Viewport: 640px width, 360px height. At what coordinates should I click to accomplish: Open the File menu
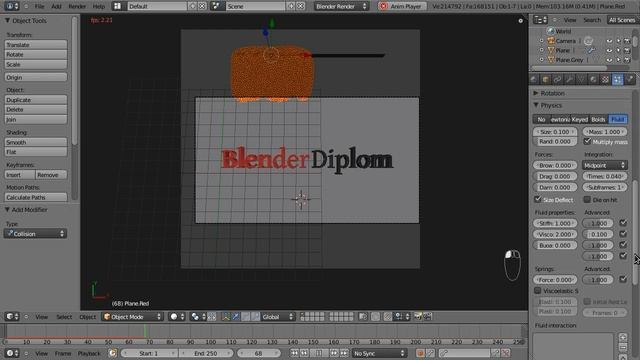(x=39, y=6)
